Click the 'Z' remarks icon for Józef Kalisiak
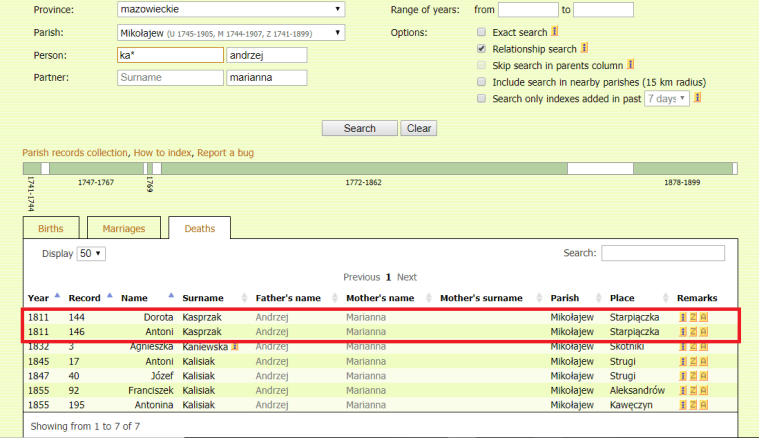The width and height of the screenshot is (759, 438). click(693, 375)
